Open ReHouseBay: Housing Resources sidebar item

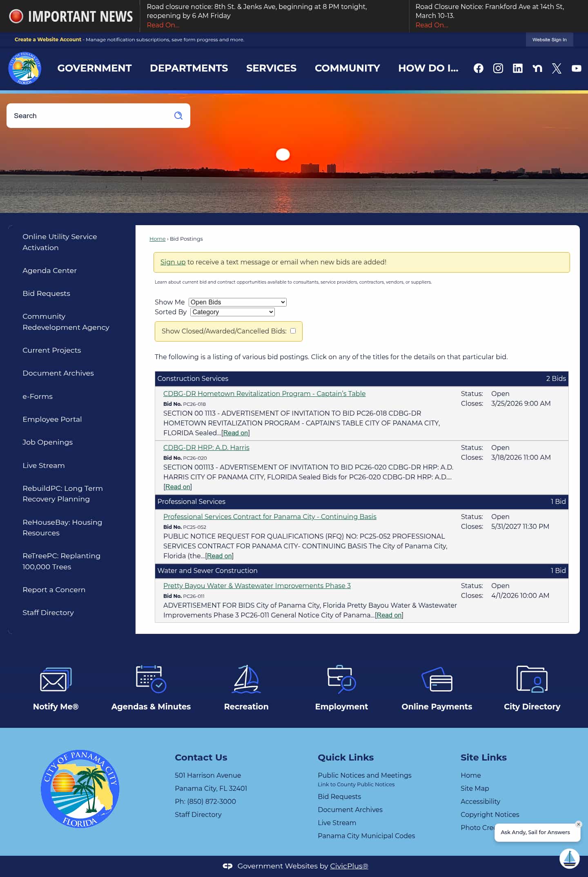[62, 528]
